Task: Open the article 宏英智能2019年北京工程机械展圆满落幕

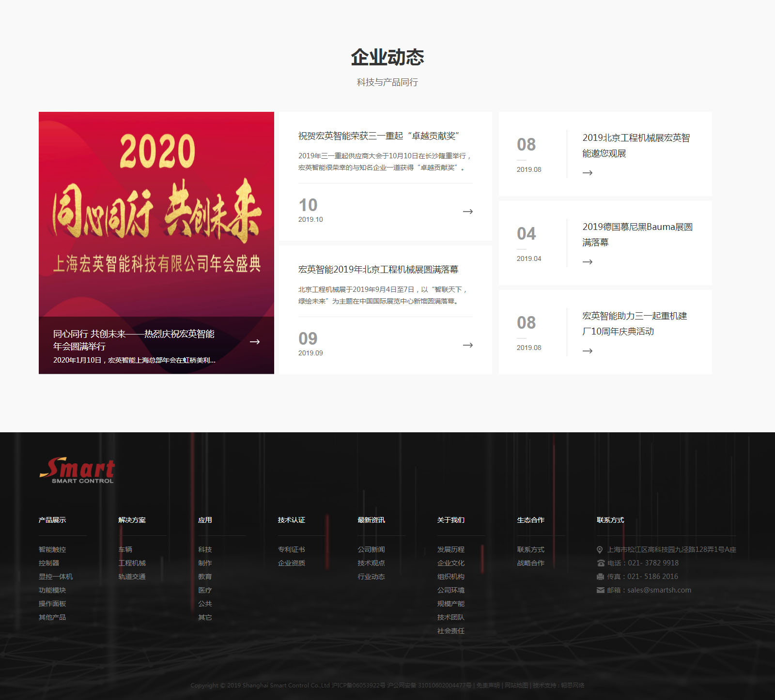Action: (378, 270)
